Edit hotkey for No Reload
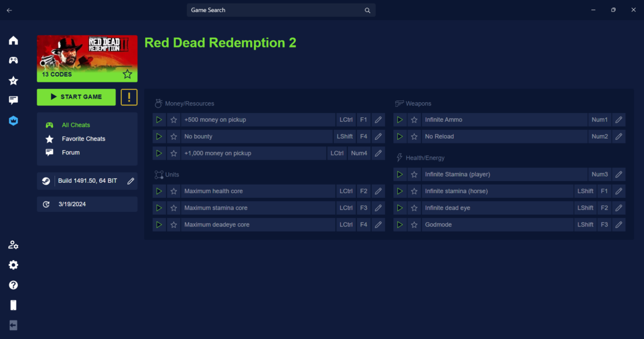 coord(619,136)
